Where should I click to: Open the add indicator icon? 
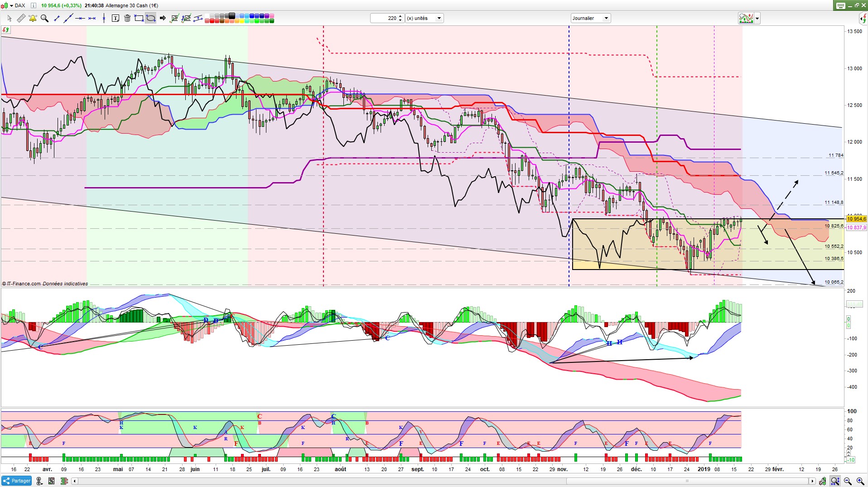[746, 18]
